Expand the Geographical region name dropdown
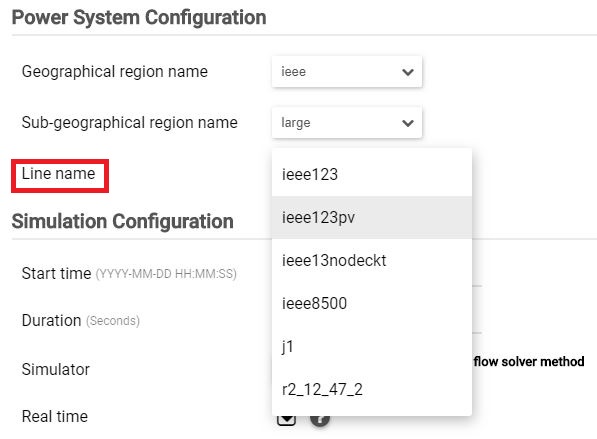Screen dimensions: 597x439 point(347,72)
